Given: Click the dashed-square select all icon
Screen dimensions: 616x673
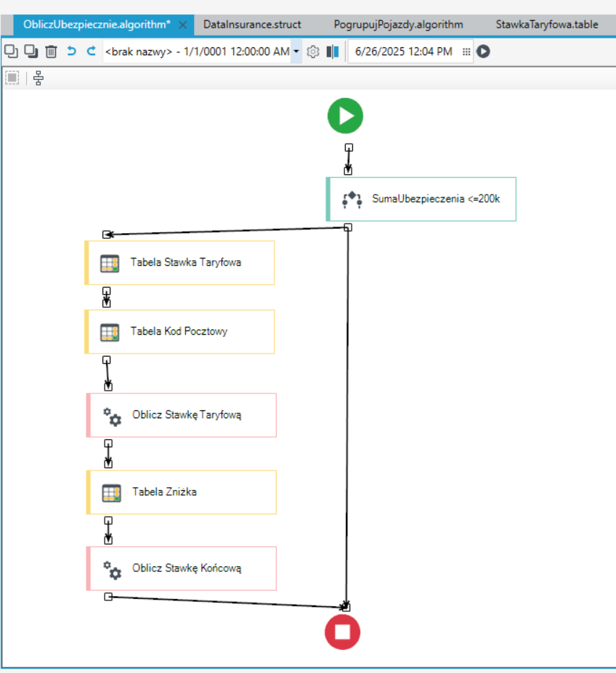Looking at the screenshot, I should (12, 78).
